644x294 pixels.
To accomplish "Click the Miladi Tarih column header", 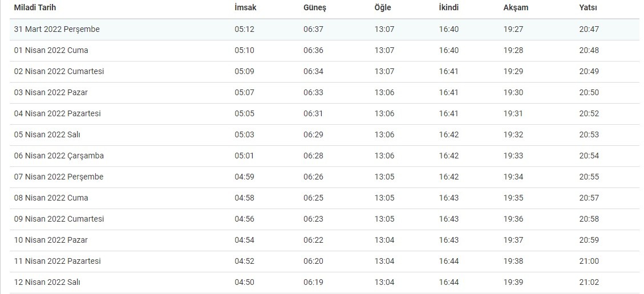I will coord(35,8).
